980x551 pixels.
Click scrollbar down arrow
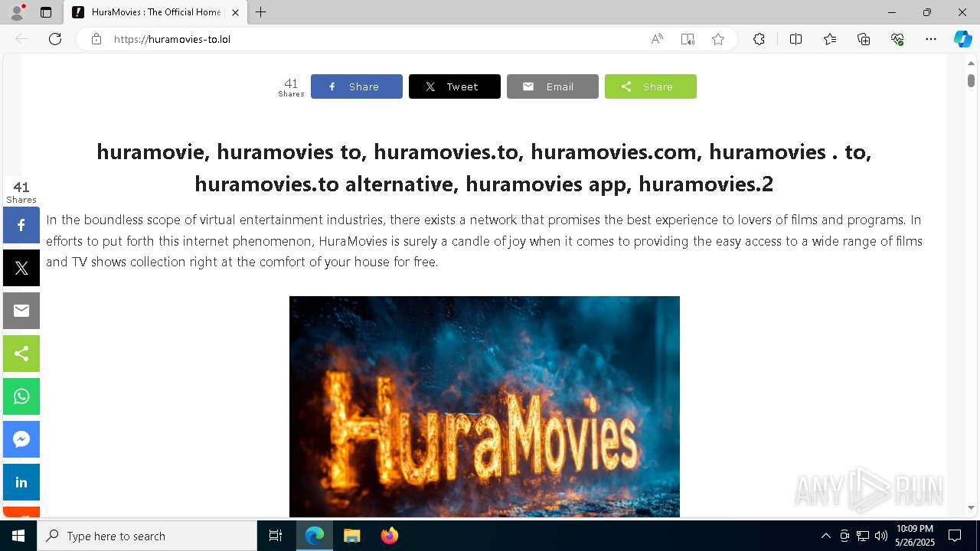pyautogui.click(x=971, y=507)
